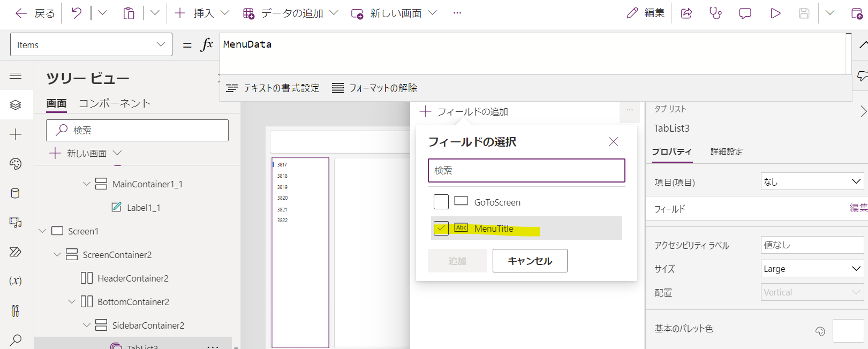
Task: Click the save disk icon
Action: (804, 13)
